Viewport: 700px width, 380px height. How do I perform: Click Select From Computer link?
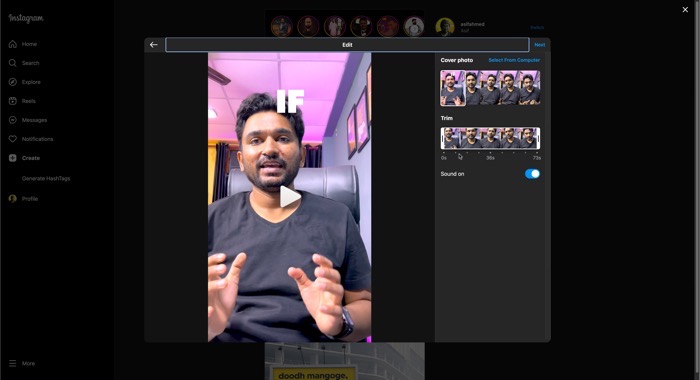pyautogui.click(x=514, y=60)
